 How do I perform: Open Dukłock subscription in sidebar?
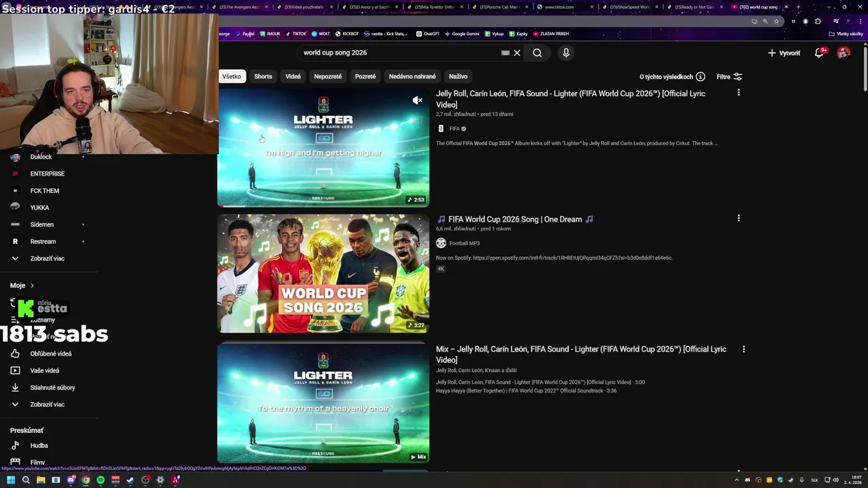coord(41,157)
